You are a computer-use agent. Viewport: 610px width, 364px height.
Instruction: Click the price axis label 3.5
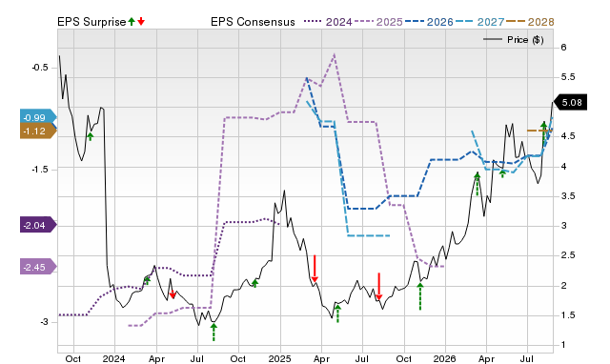pos(567,196)
